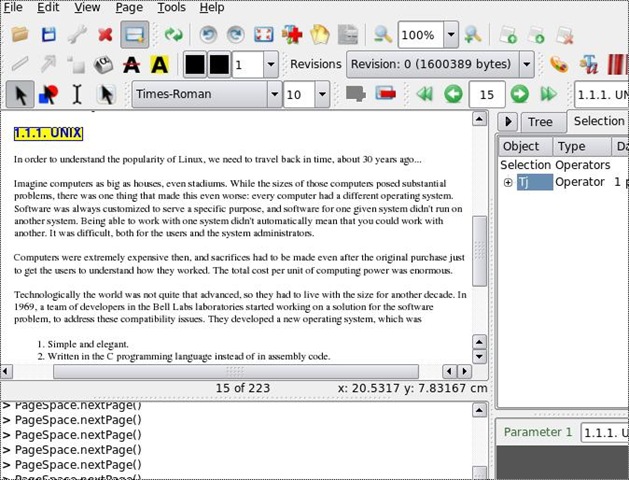Image resolution: width=629 pixels, height=480 pixels.
Task: Click the document horizontal scrollbar thumb
Action: [236, 371]
